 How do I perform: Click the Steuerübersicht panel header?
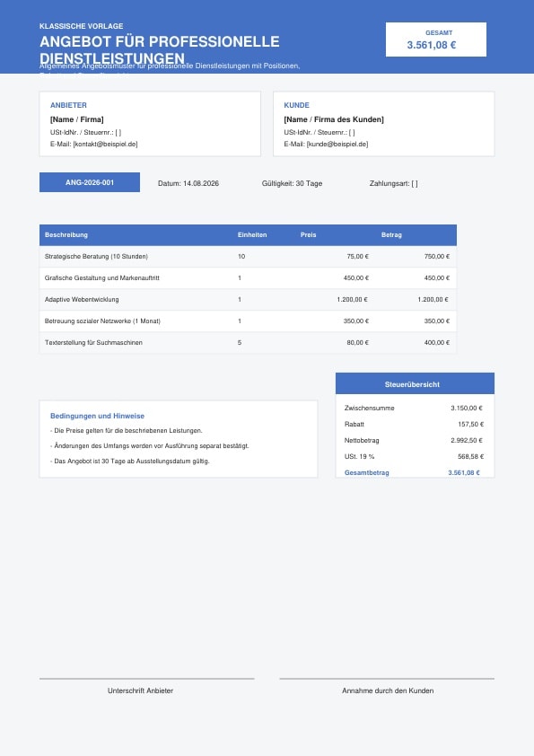point(415,383)
